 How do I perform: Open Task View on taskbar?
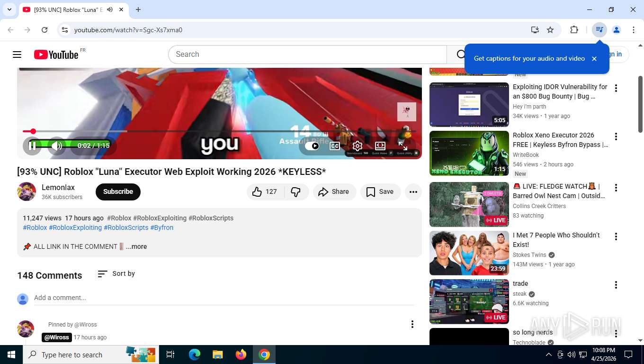170,355
